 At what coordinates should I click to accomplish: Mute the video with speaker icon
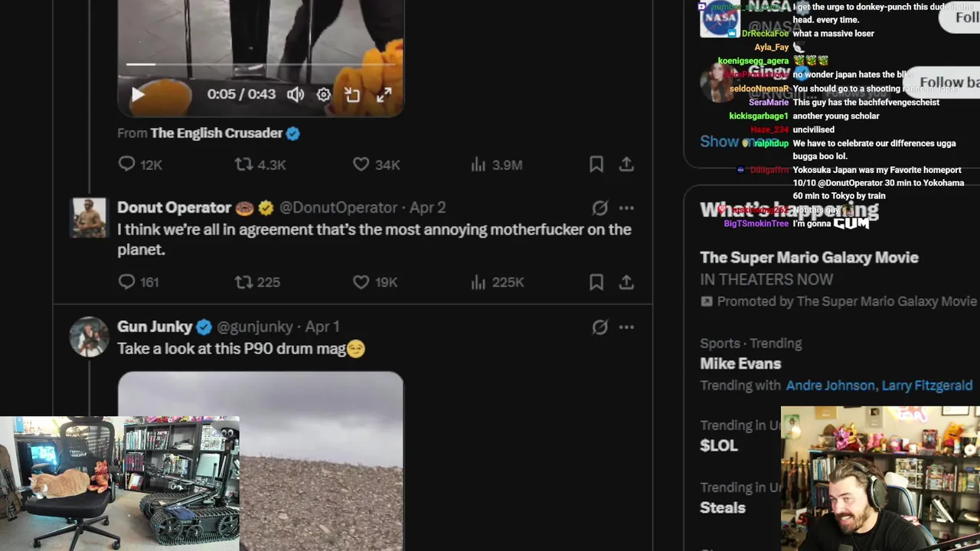(296, 95)
